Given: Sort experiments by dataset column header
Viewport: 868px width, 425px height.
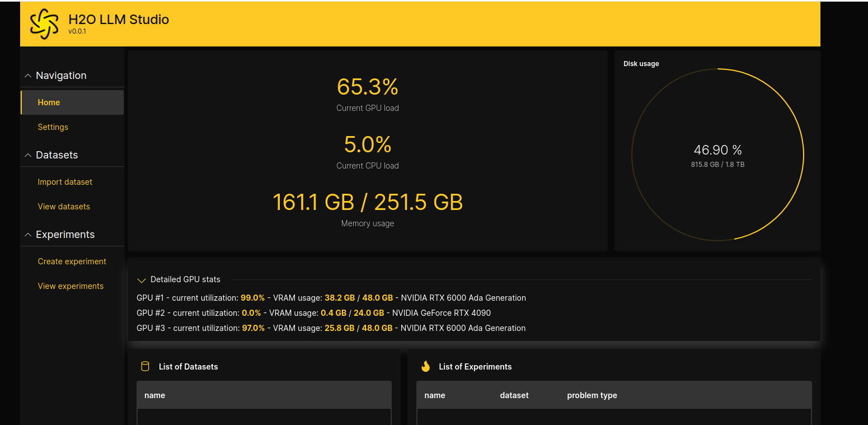Looking at the screenshot, I should coord(514,395).
